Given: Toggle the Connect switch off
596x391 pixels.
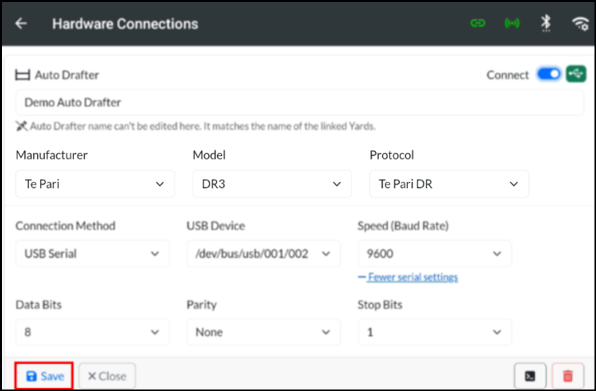Looking at the screenshot, I should point(549,74).
